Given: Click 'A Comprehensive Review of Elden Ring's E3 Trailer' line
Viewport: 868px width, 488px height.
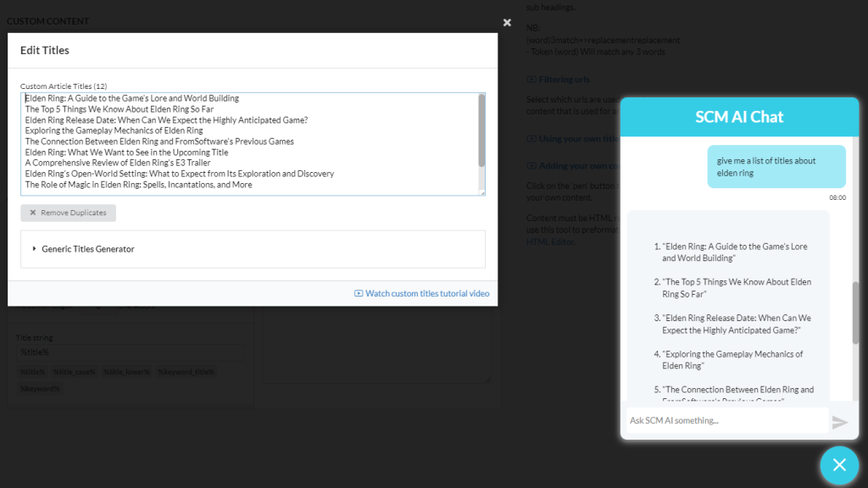Looking at the screenshot, I should [117, 163].
